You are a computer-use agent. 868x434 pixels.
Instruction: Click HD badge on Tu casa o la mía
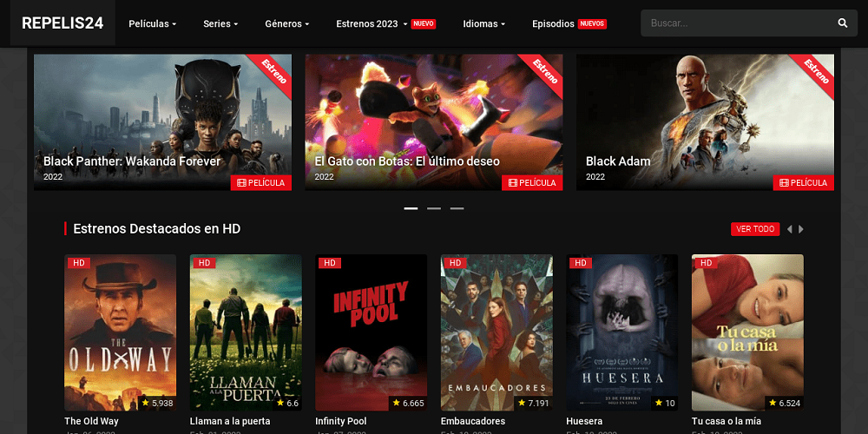(707, 263)
